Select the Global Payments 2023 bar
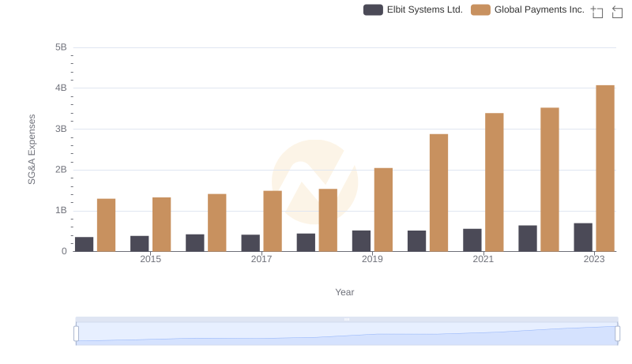 click(605, 168)
